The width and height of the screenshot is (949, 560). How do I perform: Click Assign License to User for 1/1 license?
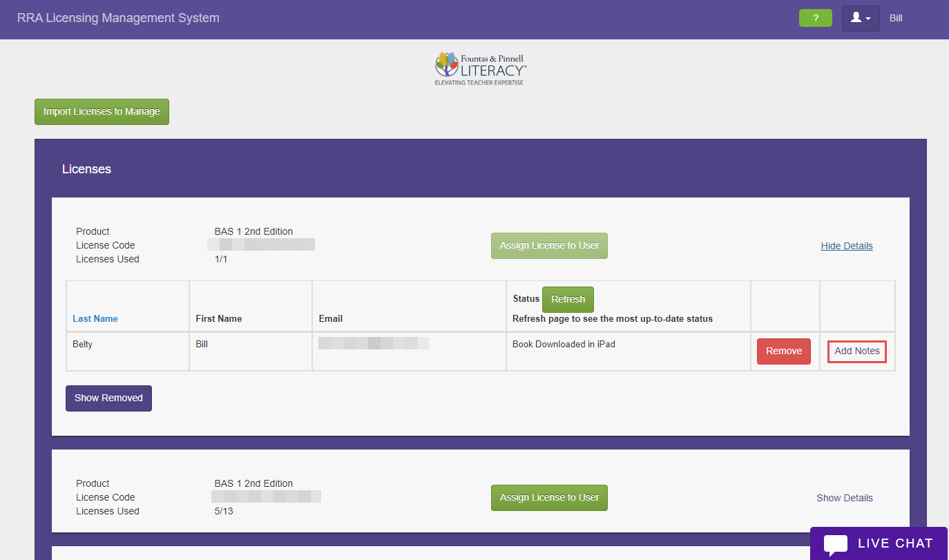549,246
